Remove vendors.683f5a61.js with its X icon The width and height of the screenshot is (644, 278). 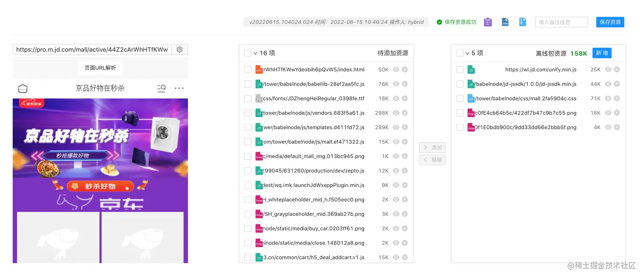(405, 113)
